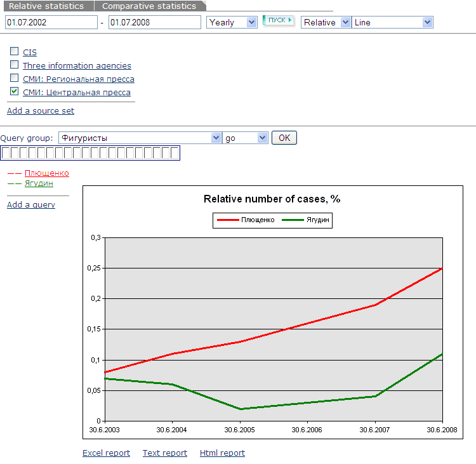Screen dimensions: 476x464
Task: Toggle the CIS checkbox
Action: point(15,51)
